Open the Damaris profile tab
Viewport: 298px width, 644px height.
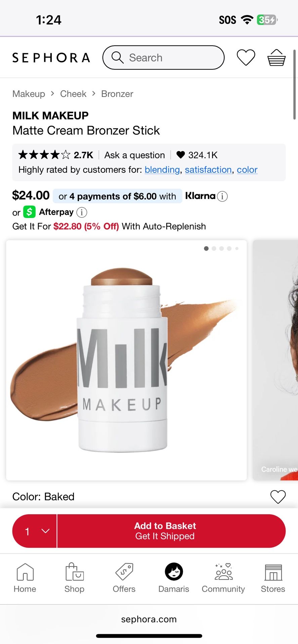tap(174, 578)
